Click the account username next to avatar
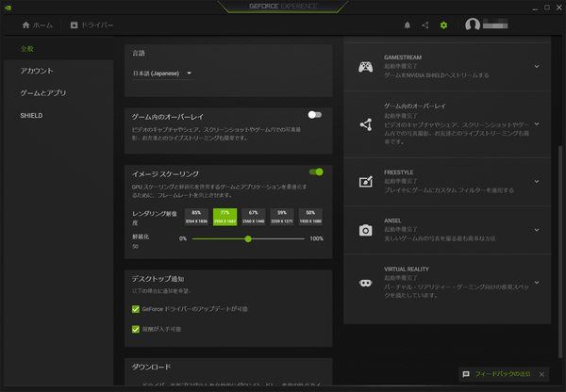This screenshot has width=566, height=392. pos(495,24)
